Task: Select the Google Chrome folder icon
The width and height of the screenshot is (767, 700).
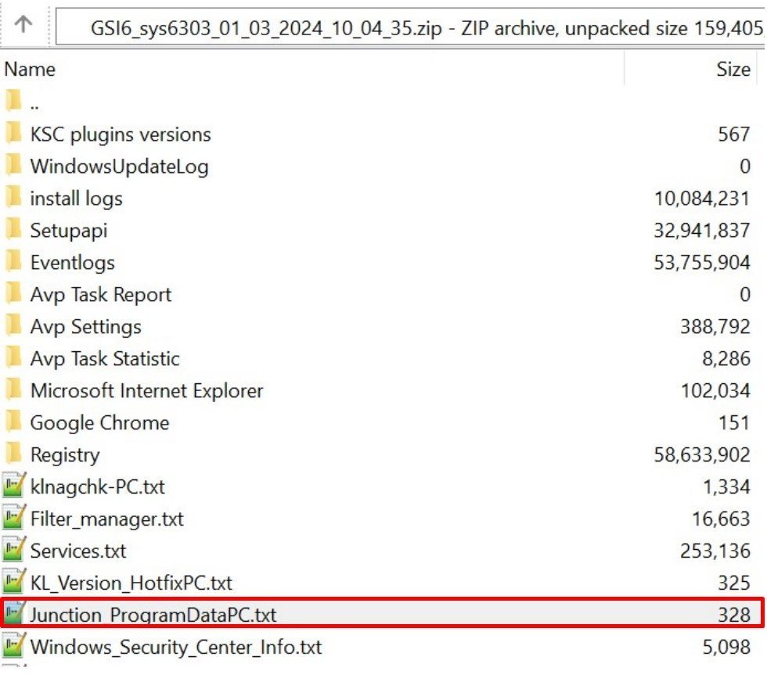Action: click(14, 422)
